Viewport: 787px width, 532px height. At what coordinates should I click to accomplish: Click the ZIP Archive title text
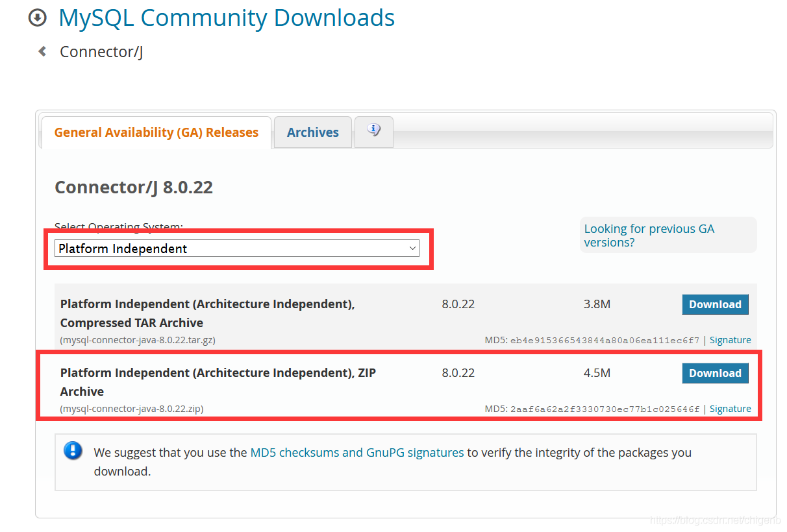pos(218,382)
